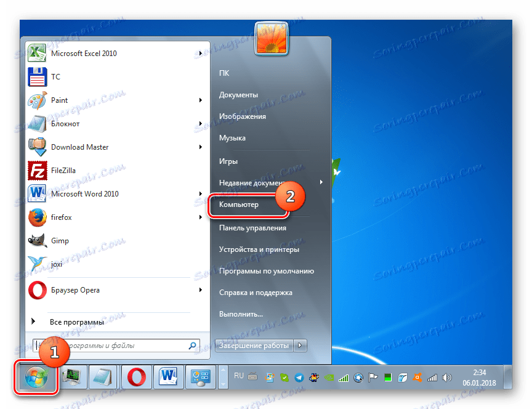Open the Avast antivirus tray icon
Viewport: 532px width, 409px height.
tap(417, 377)
